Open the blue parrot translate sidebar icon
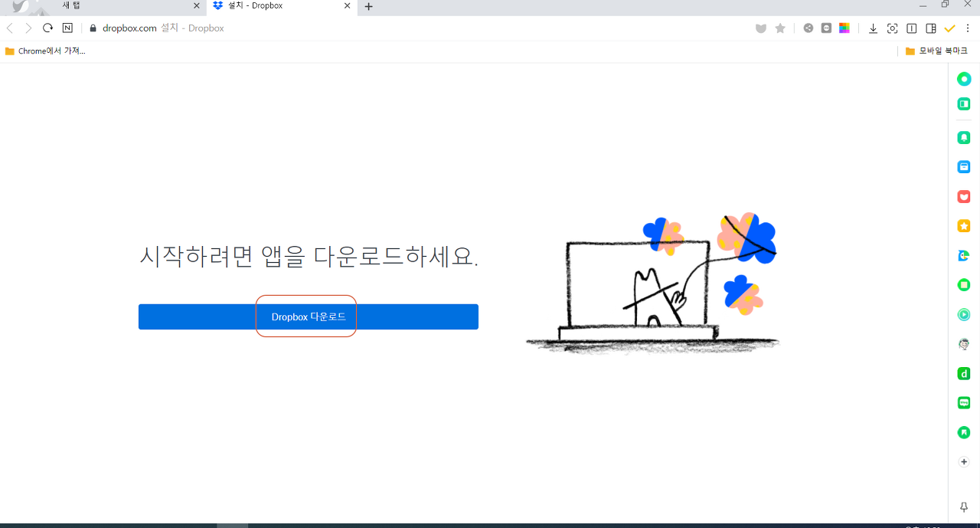Image resolution: width=980 pixels, height=528 pixels. (x=964, y=256)
